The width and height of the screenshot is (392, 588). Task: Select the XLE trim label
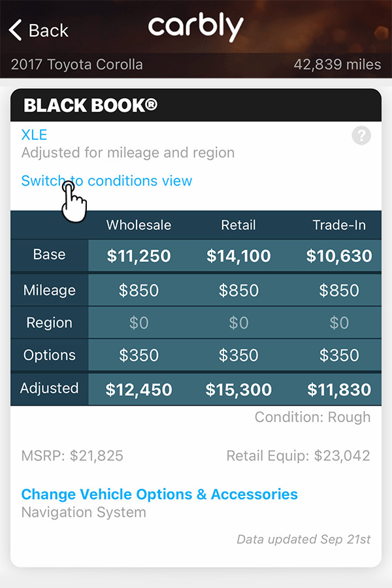(33, 135)
